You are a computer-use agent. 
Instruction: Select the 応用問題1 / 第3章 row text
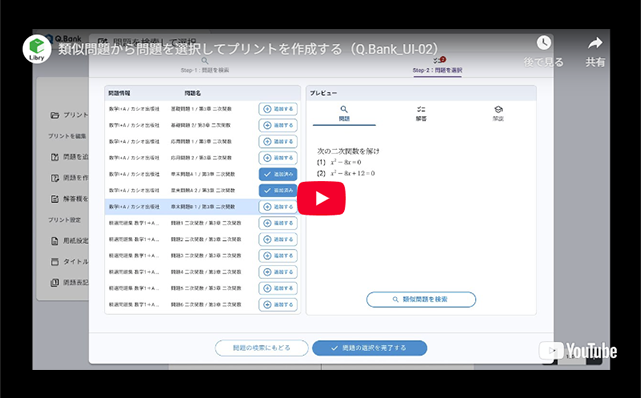tap(201, 142)
